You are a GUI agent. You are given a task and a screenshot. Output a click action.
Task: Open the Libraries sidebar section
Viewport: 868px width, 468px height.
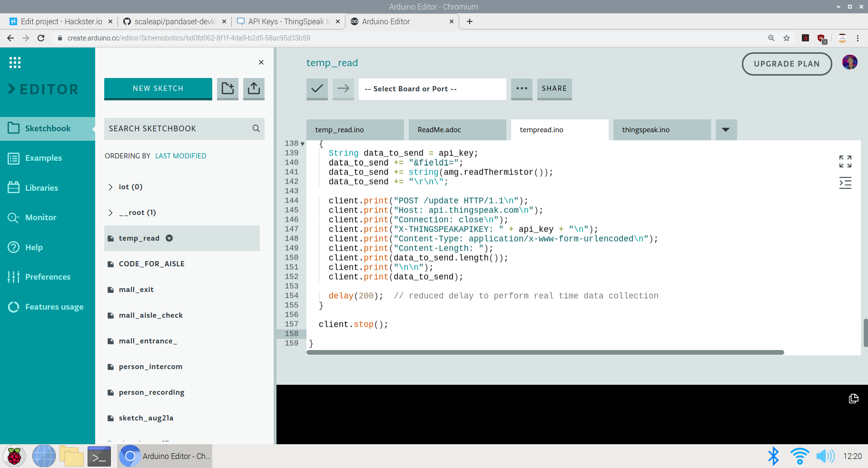coord(41,188)
